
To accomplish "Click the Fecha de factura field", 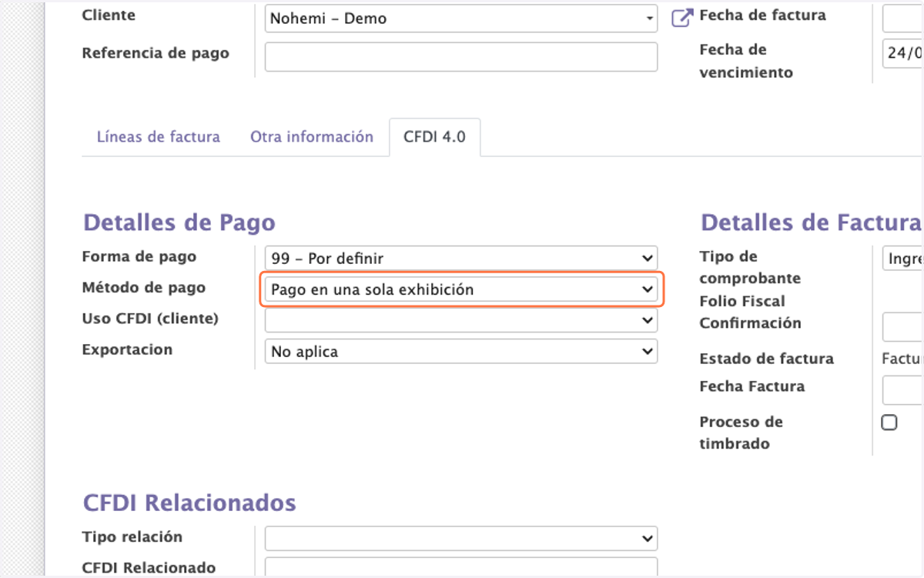I will (902, 18).
